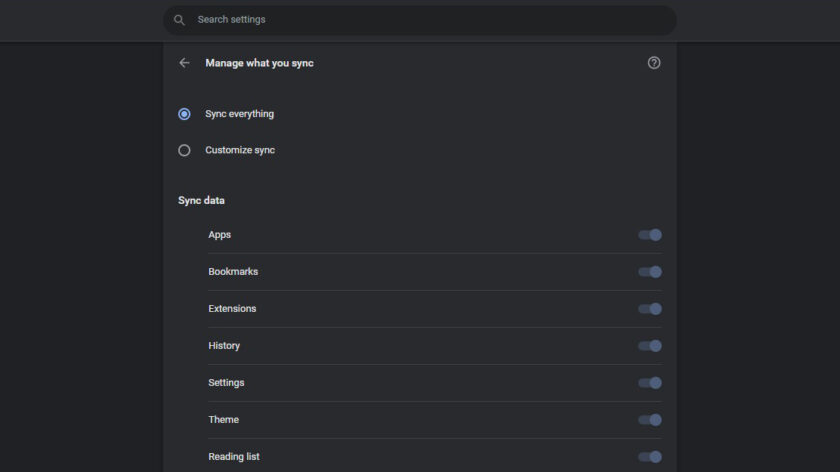Click the Reading list row label
Screen dimensions: 840x472
tap(234, 456)
